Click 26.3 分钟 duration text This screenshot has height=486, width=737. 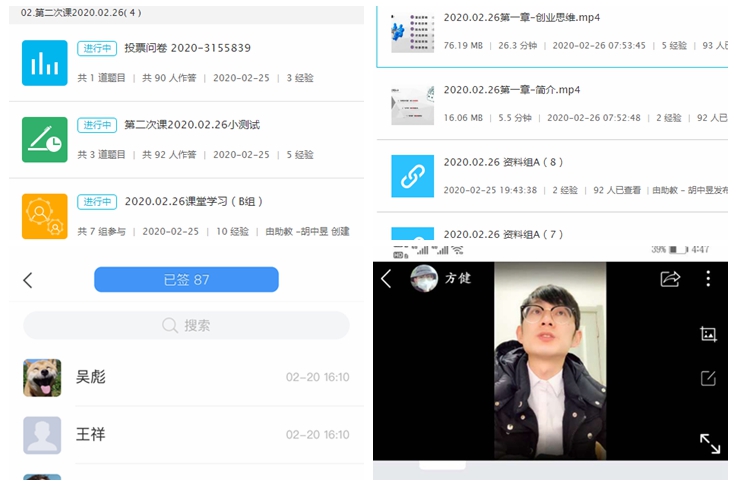[517, 46]
